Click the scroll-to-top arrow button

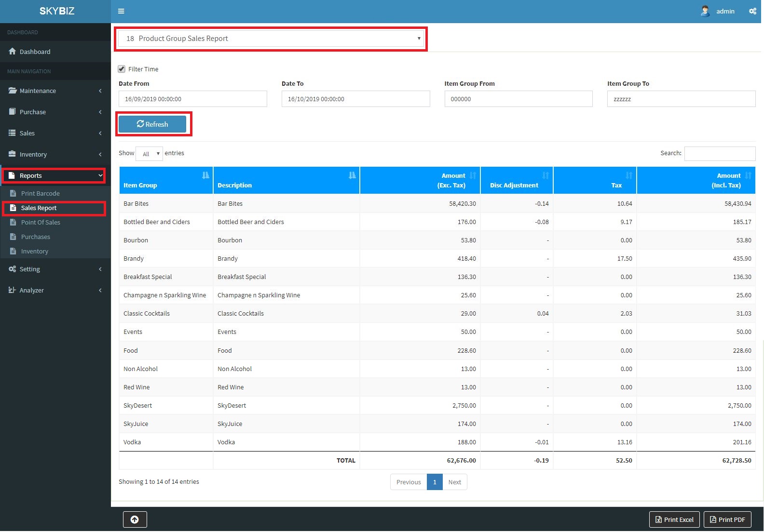(x=135, y=519)
